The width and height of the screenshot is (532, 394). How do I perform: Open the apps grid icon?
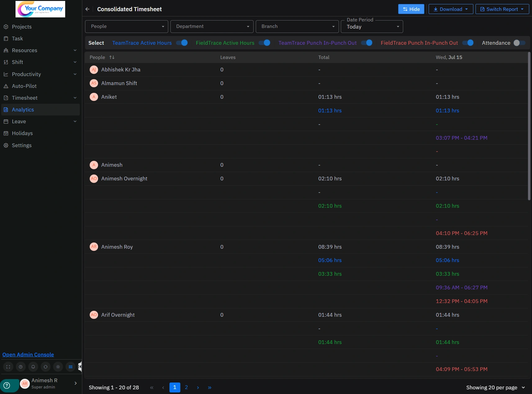tap(70, 367)
